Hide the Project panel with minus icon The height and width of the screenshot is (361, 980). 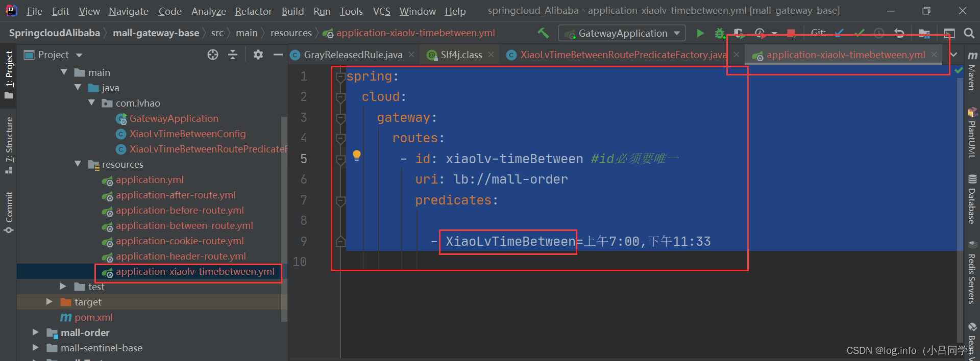[278, 55]
